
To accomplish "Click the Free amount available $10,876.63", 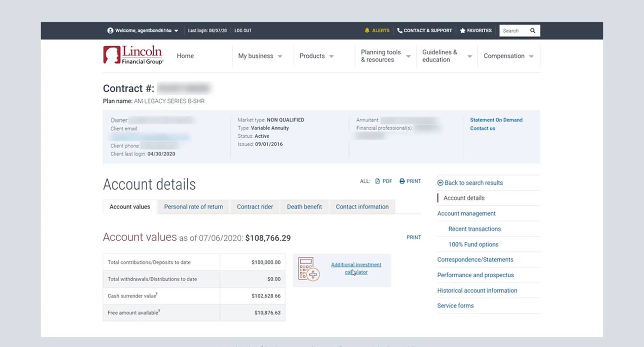I will point(267,313).
